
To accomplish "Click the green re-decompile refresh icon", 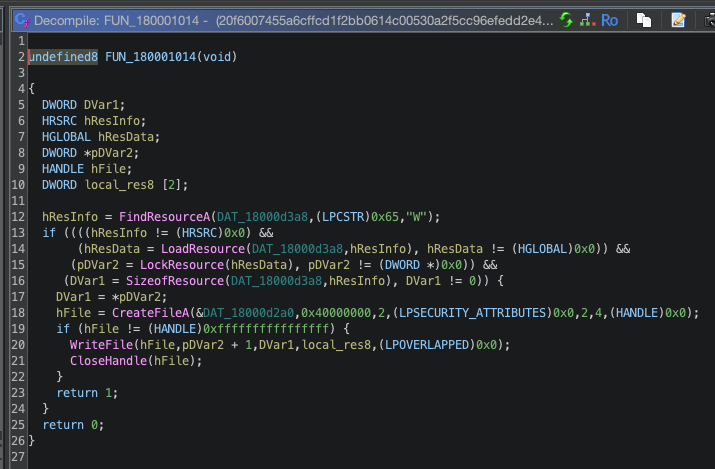I will pos(566,20).
